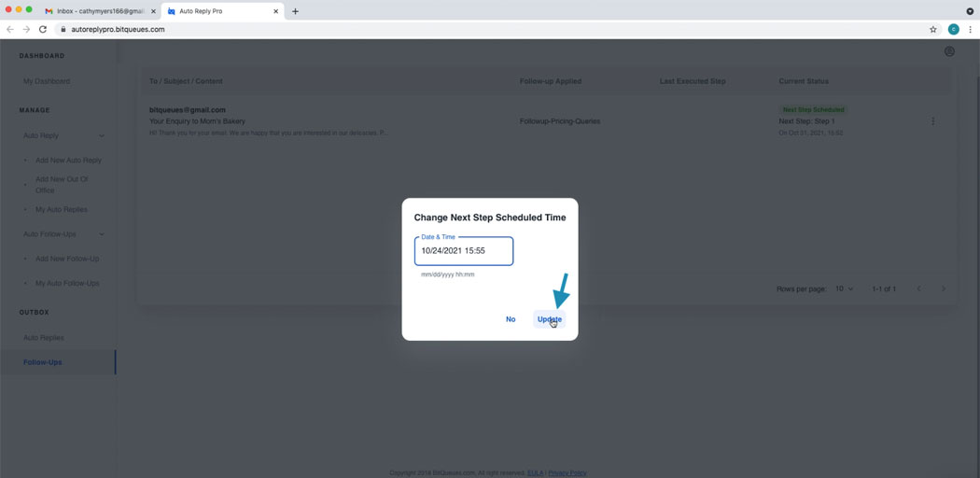Viewport: 980px width, 478px height.
Task: Open Outbox Auto Replies
Action: coord(44,337)
